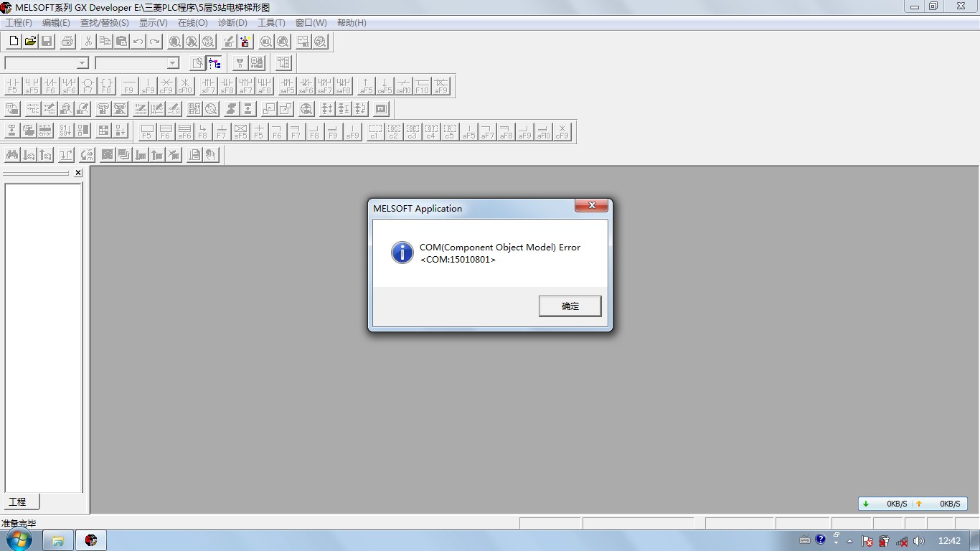Click the Windows Start button
Screen dimensions: 980x551
pyautogui.click(x=18, y=540)
